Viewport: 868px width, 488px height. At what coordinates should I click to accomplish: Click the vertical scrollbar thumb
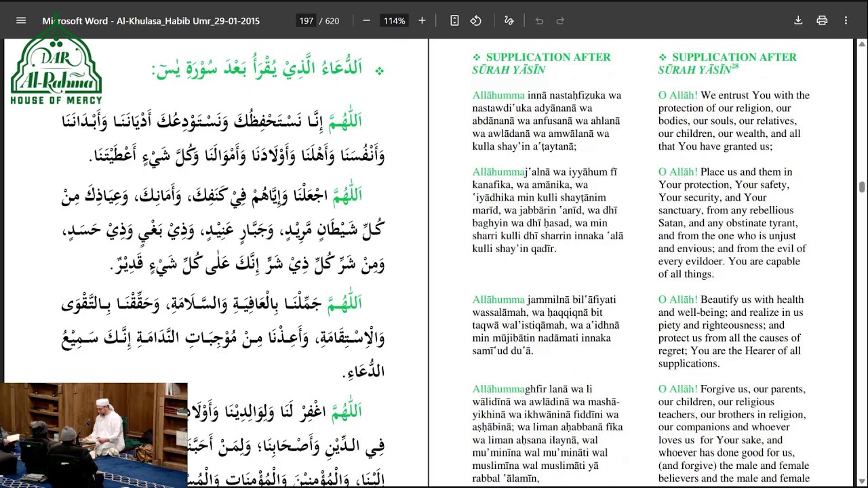(x=862, y=187)
